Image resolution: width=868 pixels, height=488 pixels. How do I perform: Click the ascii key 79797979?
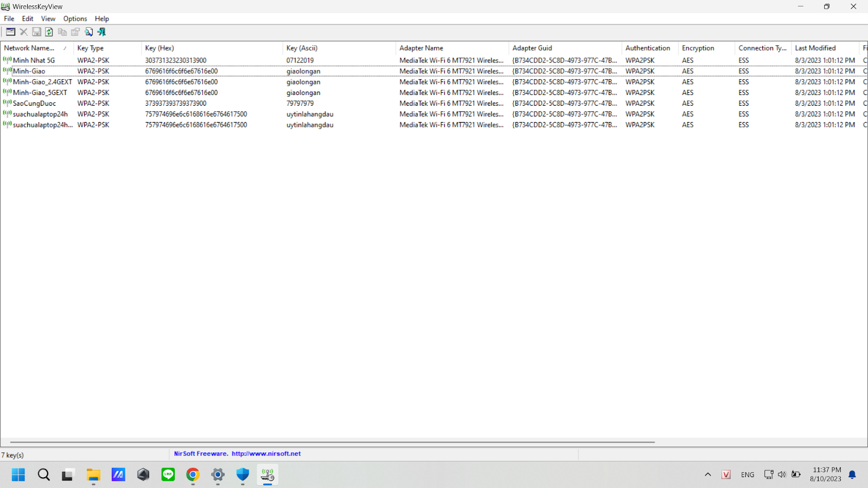(x=300, y=103)
